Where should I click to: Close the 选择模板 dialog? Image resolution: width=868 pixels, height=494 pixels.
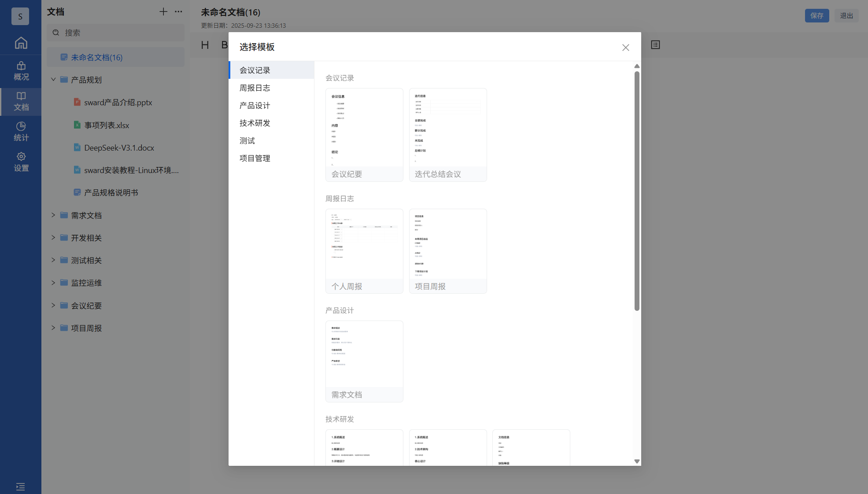pos(625,48)
